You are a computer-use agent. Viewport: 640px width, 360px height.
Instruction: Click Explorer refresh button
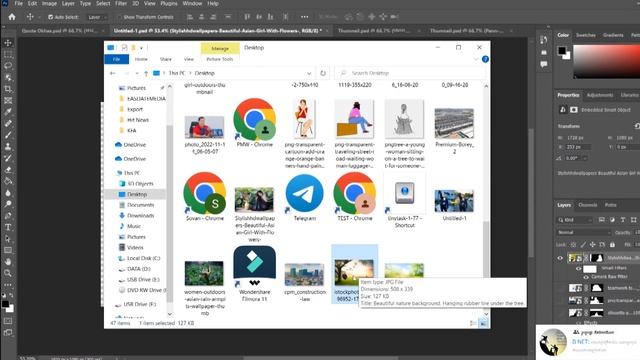click(x=323, y=73)
